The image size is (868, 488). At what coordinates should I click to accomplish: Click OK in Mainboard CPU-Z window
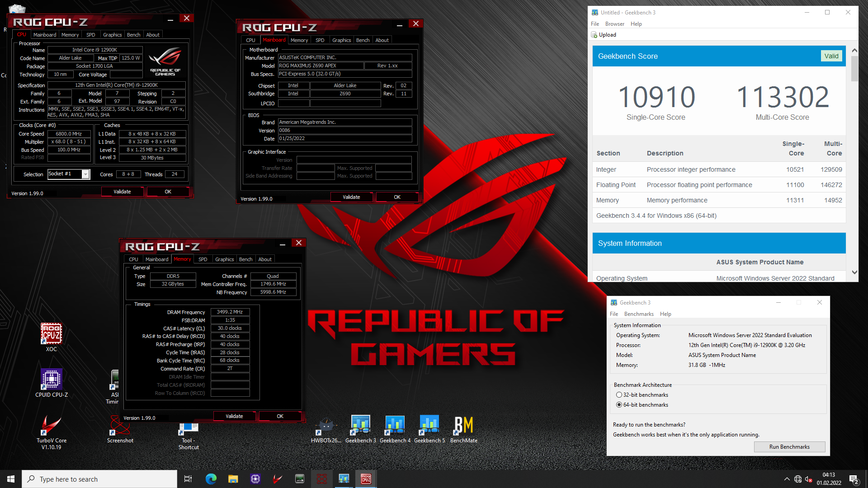(x=397, y=197)
